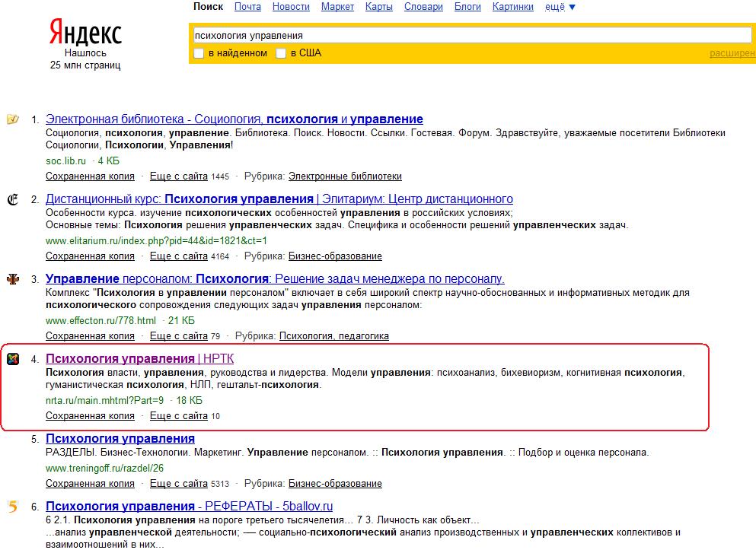Click the '18 КБ' size text
The image size is (756, 553).
coord(189,401)
